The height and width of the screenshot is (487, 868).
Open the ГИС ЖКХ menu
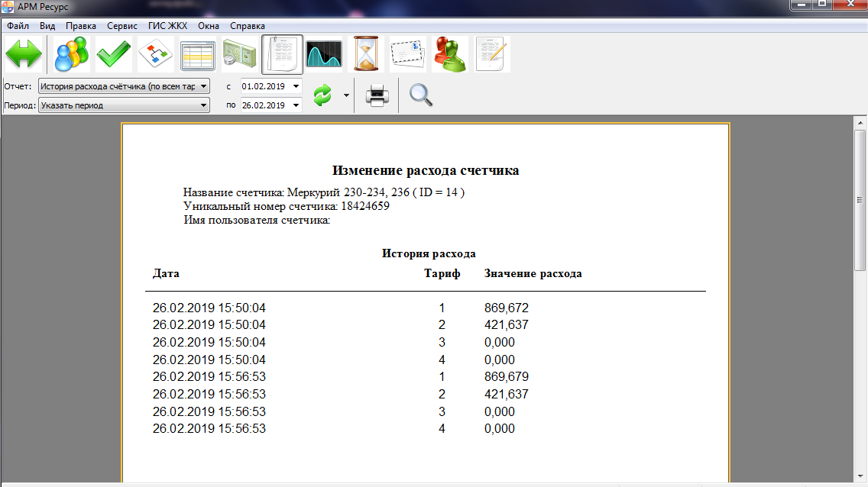(167, 25)
